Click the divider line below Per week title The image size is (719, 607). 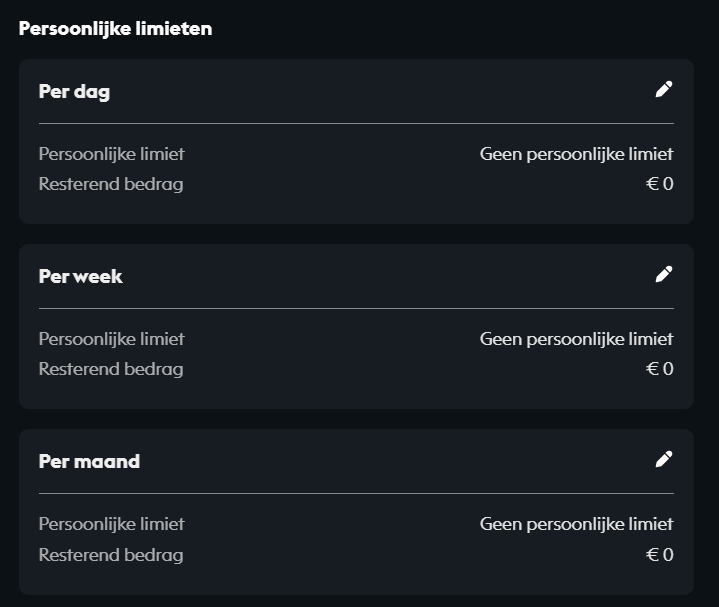coord(356,308)
